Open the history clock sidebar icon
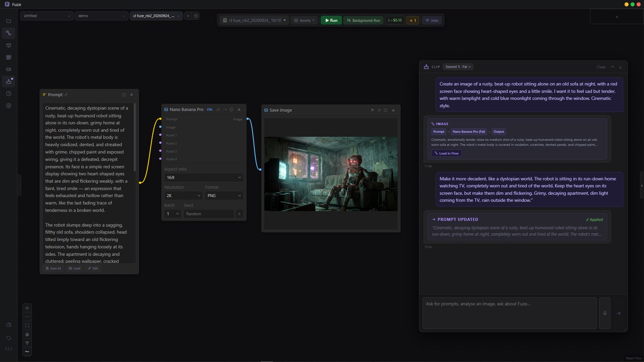This screenshot has height=362, width=644. pos(8,93)
